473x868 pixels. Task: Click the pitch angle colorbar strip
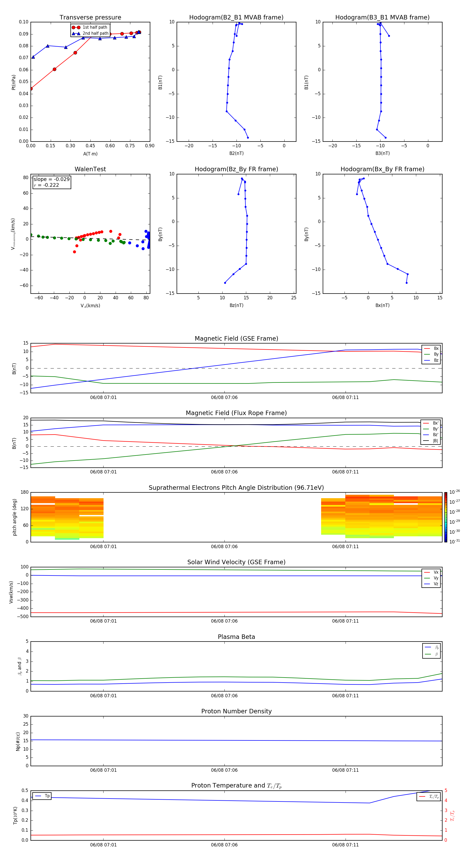[446, 517]
